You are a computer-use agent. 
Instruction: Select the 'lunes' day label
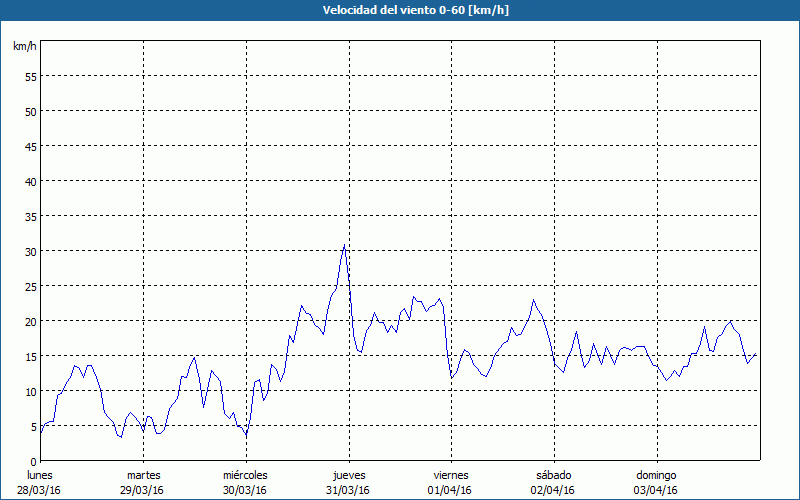click(x=39, y=475)
